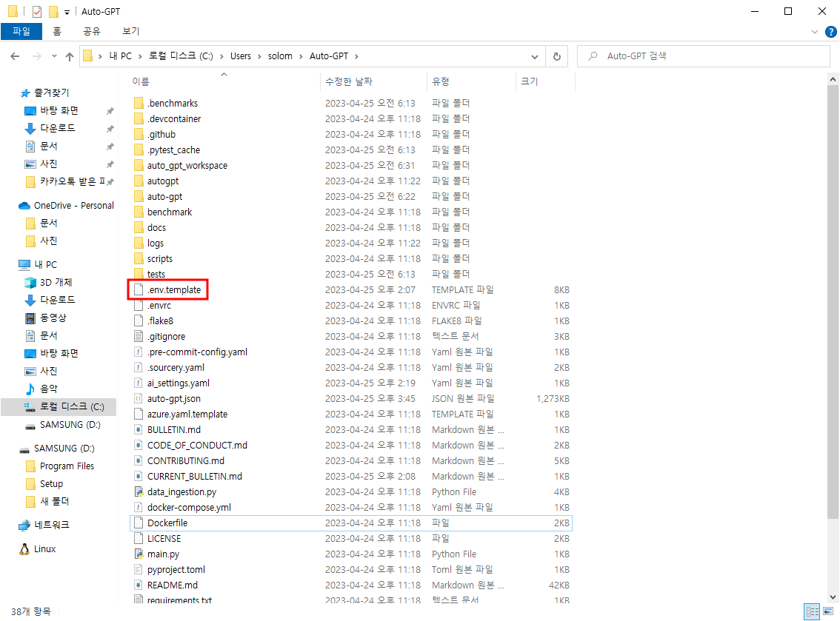Screen dimensions: 840x621
Task: Select the data_ingestion.py Python file icon
Action: 139,491
